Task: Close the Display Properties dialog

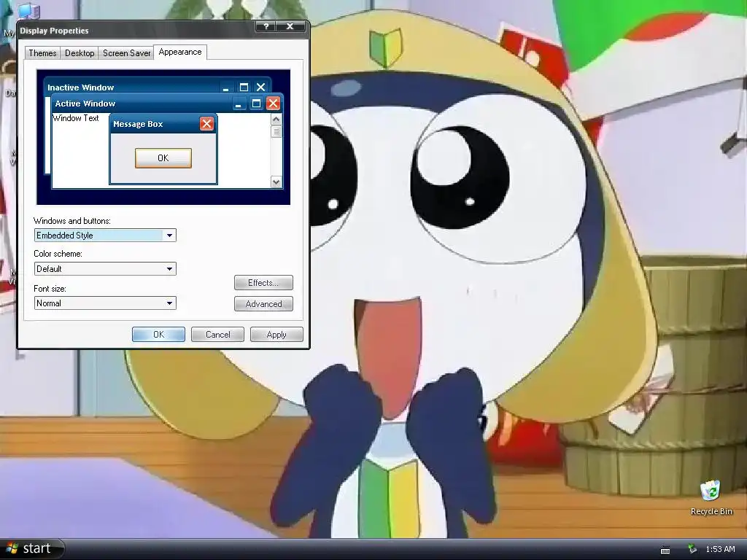Action: pyautogui.click(x=290, y=27)
